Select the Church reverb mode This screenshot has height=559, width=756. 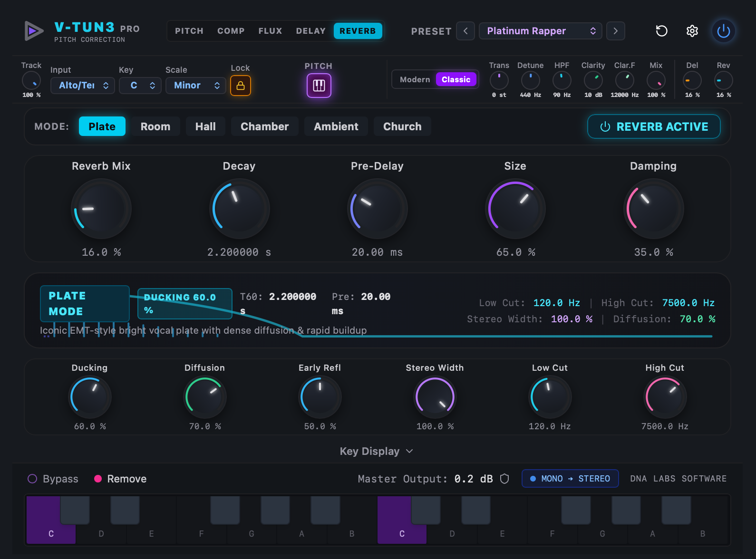tap(402, 126)
